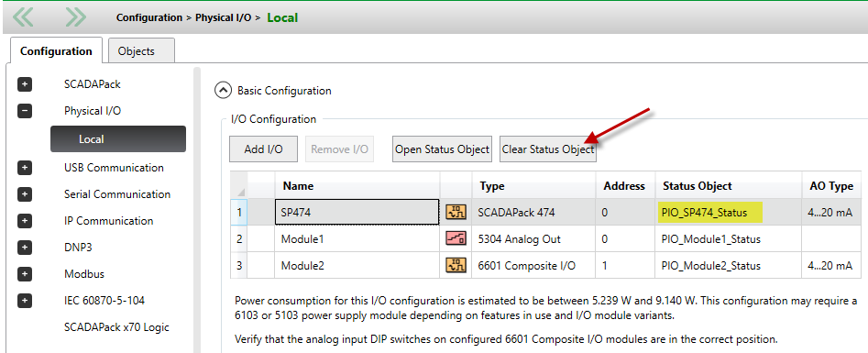
Task: Collapse the Physical I/O tree node
Action: [25, 111]
